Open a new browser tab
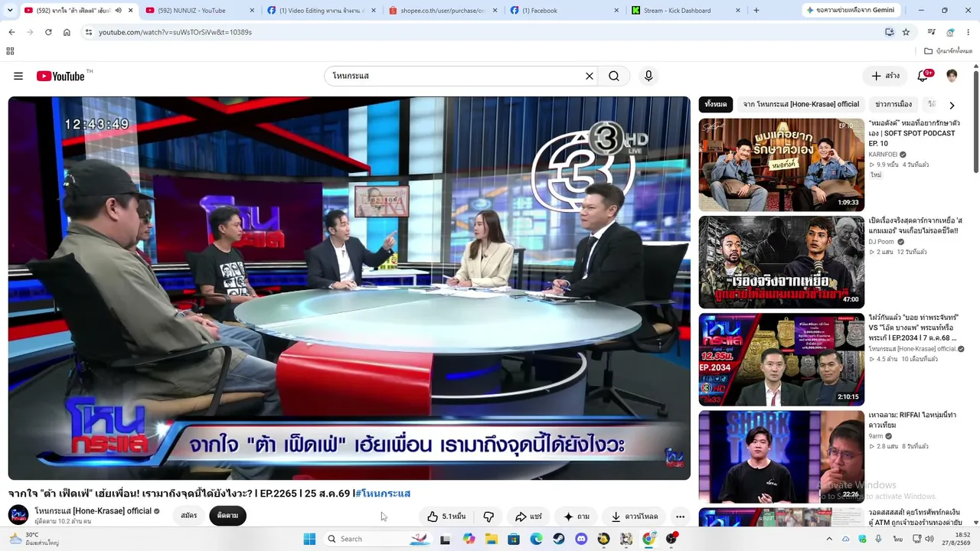Screen dimensions: 980x551 [x=756, y=11]
